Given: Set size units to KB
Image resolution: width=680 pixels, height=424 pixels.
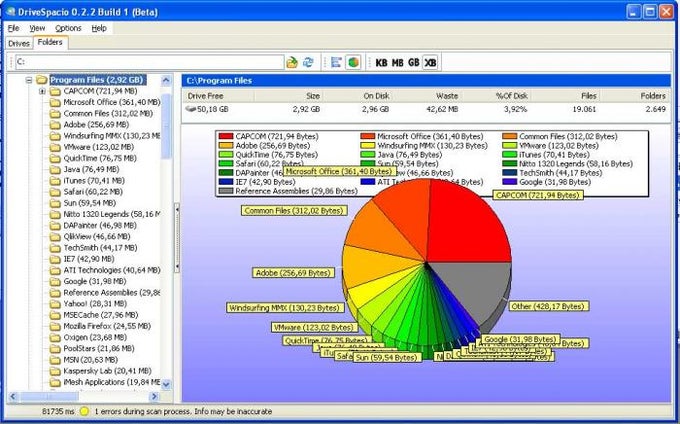Looking at the screenshot, I should [x=381, y=63].
